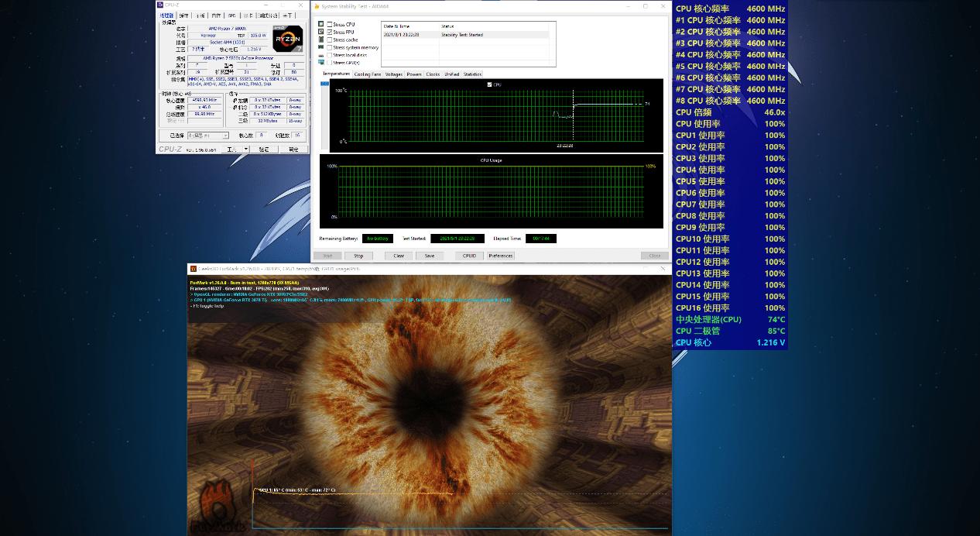Image resolution: width=980 pixels, height=536 pixels.
Task: Click the Ryzen 7 logo in CPU-Z
Action: coord(287,39)
